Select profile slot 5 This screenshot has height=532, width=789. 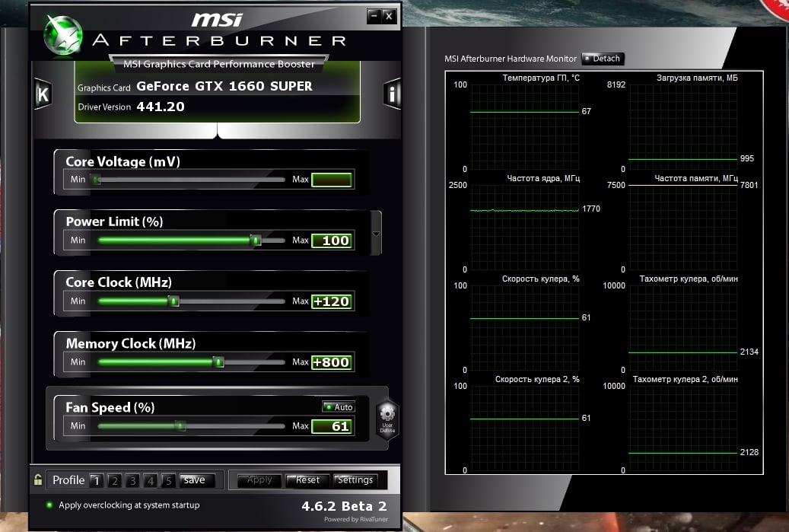tap(168, 480)
